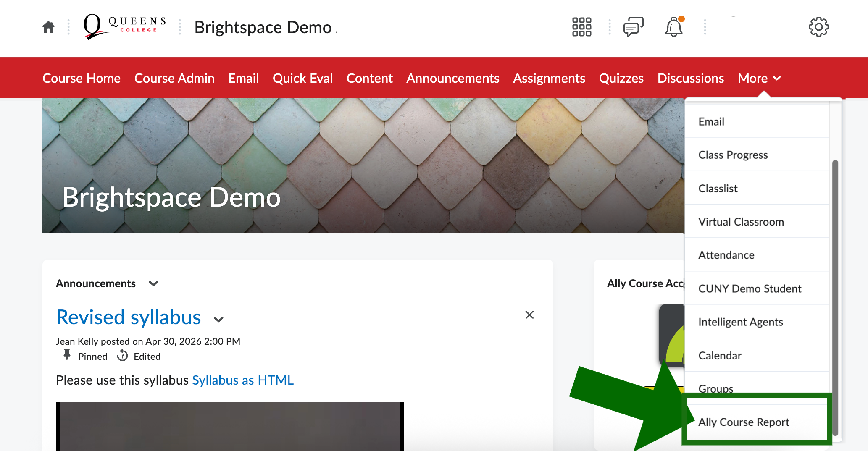The height and width of the screenshot is (451, 868).
Task: Select Intelligent Agents in the More menu
Action: [x=757, y=322]
